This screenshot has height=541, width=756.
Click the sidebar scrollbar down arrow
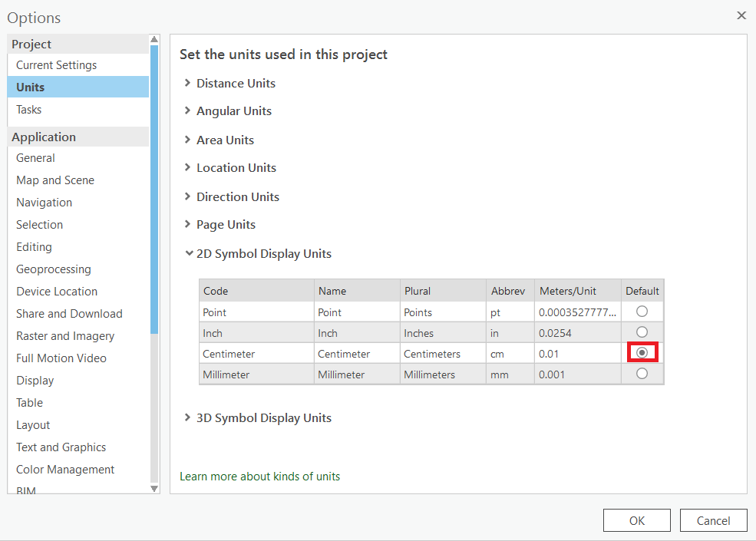click(154, 487)
